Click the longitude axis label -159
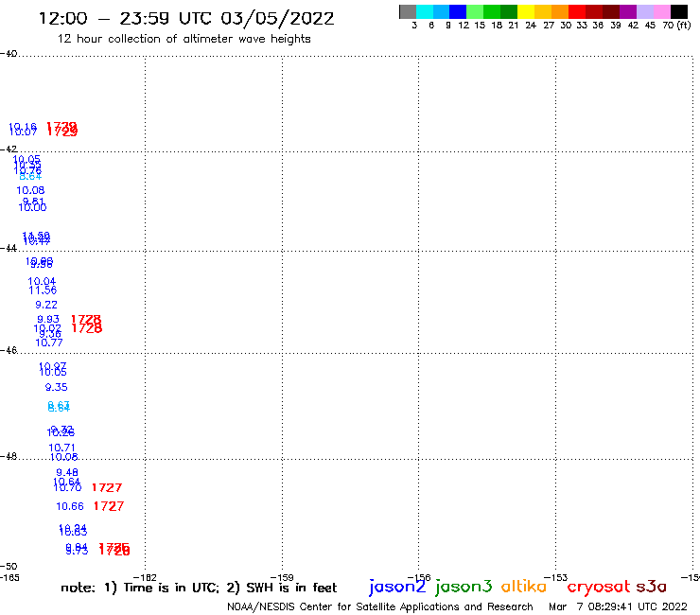 pos(282,577)
